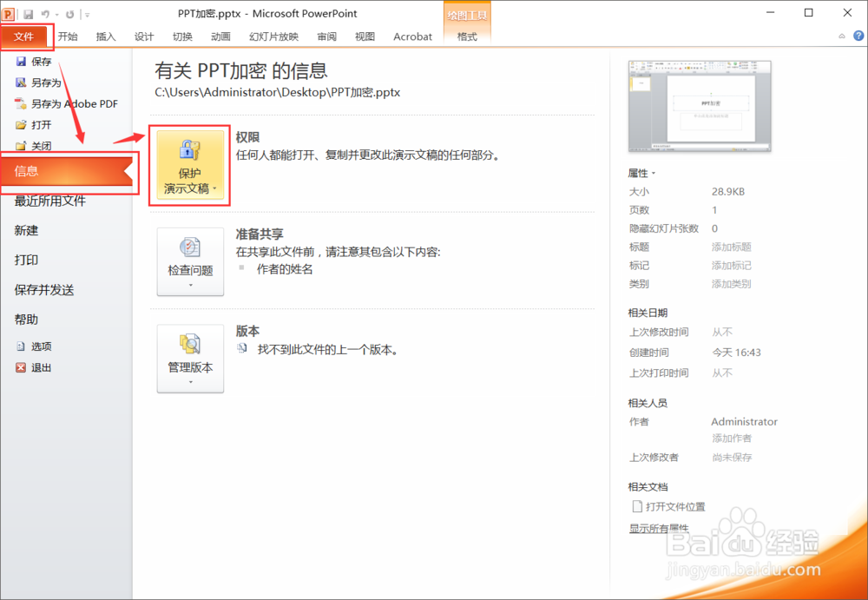Click the 作者的姓名 bullet item

click(x=285, y=270)
